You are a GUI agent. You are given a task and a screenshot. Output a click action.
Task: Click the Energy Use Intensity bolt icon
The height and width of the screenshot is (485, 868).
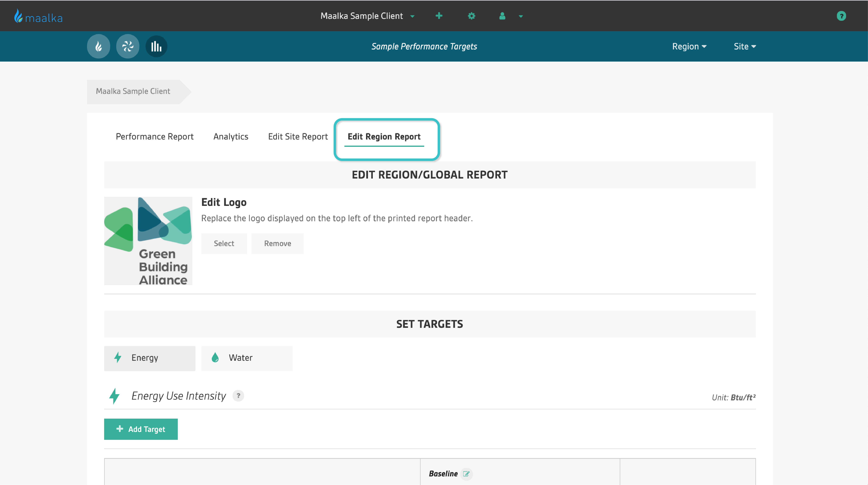click(115, 396)
